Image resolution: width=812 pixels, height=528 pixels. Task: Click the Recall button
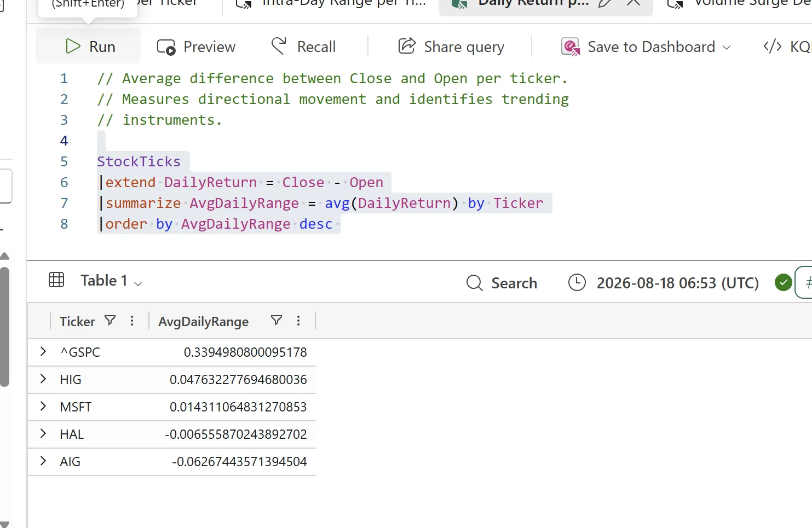[x=303, y=47]
